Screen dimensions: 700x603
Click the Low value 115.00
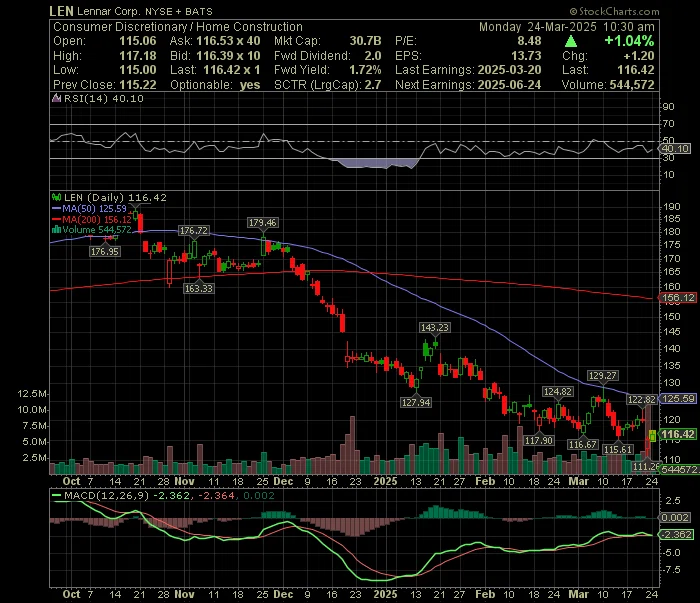coord(138,70)
